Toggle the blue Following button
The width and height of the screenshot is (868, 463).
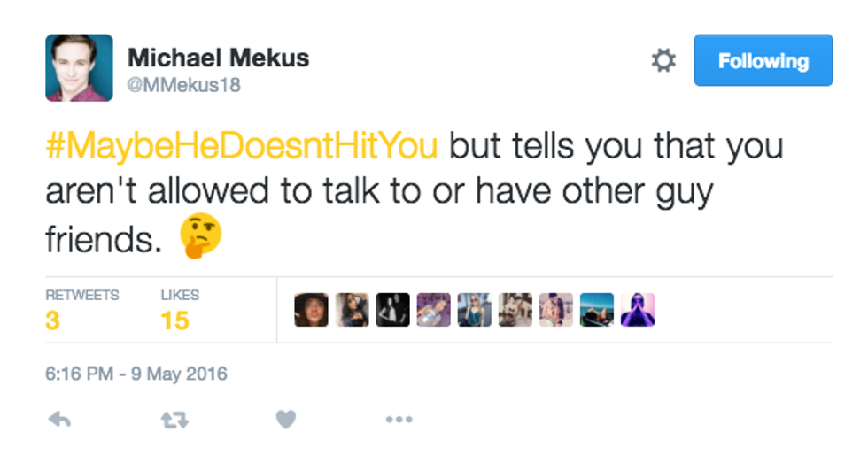[763, 60]
